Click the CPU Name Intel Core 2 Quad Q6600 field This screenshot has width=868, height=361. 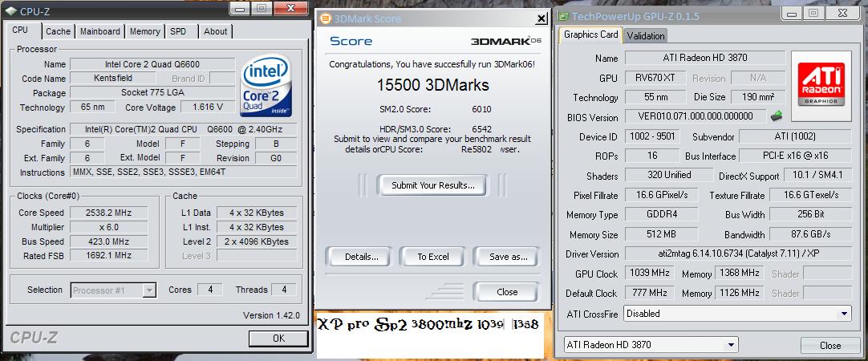[152, 63]
